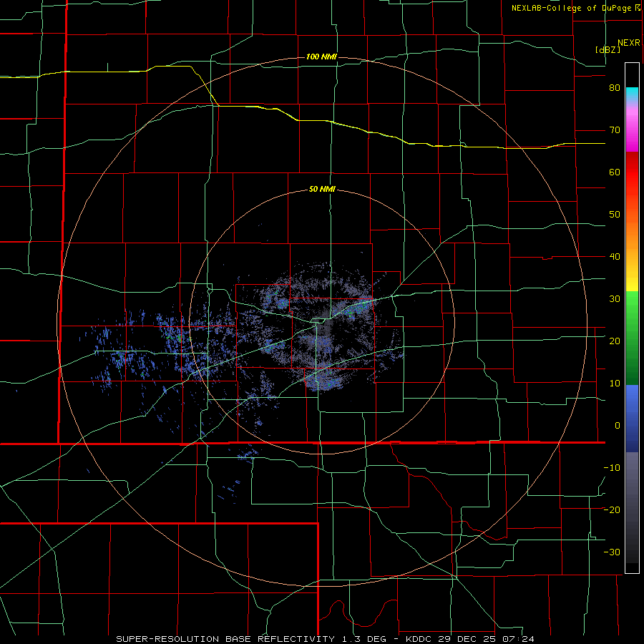Click the 60 value on the dBZ scale

click(615, 172)
